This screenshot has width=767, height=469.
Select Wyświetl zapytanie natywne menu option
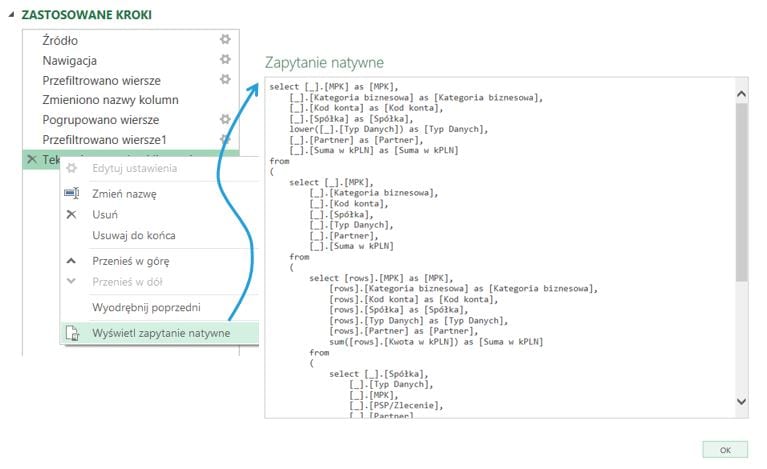click(160, 333)
